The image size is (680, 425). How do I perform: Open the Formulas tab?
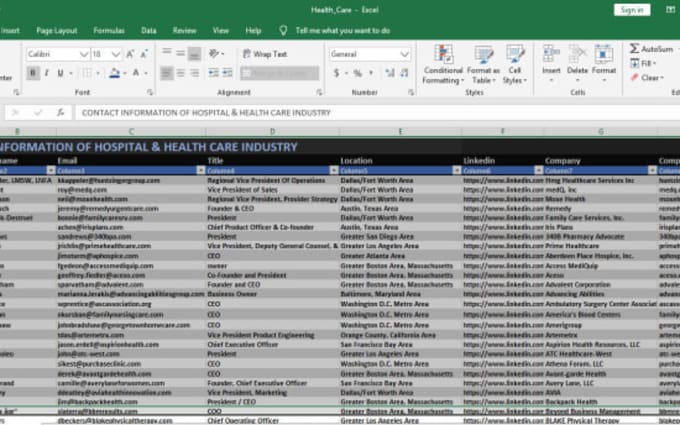point(109,31)
